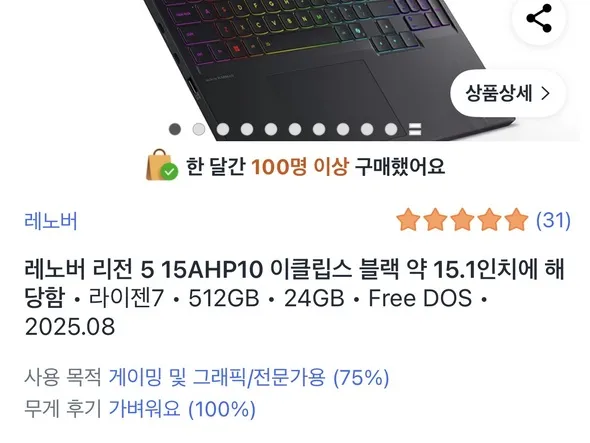Click the fifth rating star

point(516,219)
